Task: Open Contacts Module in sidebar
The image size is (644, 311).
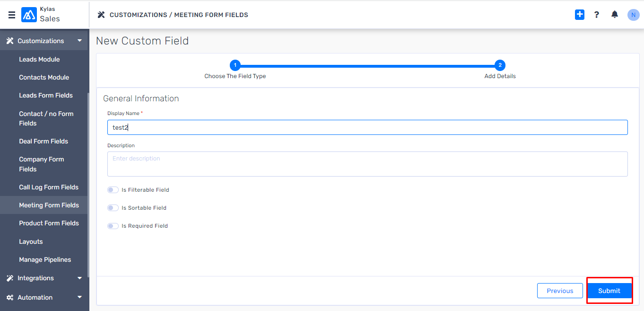Action: pos(44,77)
